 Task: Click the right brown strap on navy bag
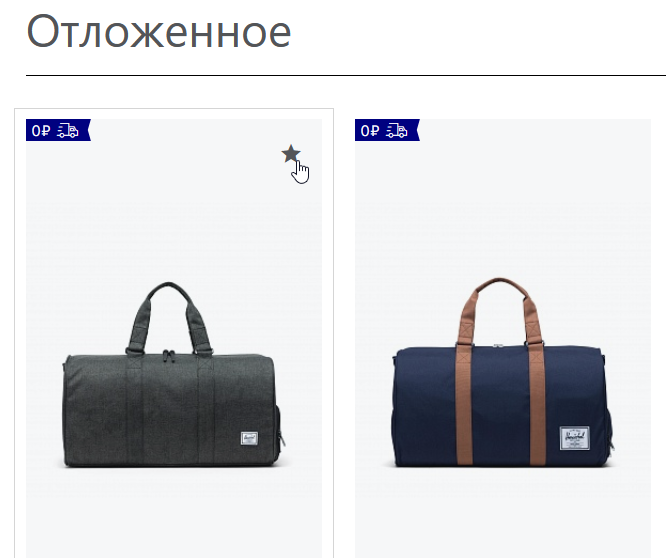click(537, 403)
